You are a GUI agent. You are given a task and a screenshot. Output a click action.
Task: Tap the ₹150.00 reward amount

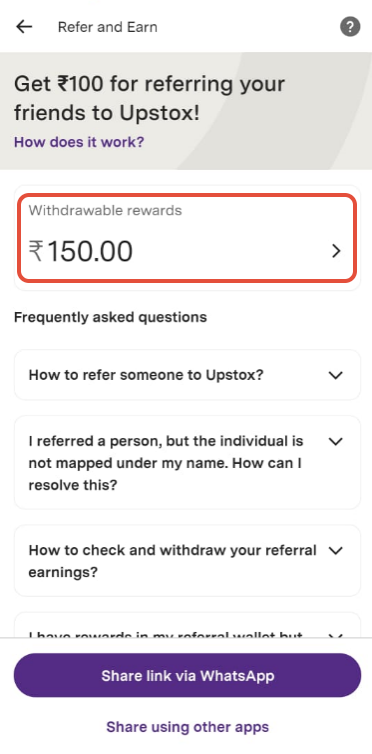click(81, 251)
